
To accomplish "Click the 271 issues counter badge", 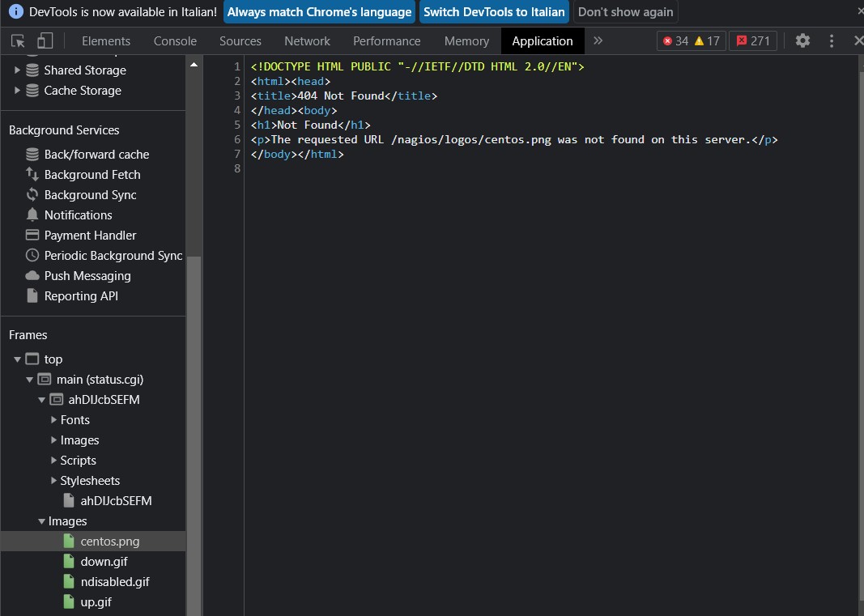I will (x=752, y=41).
